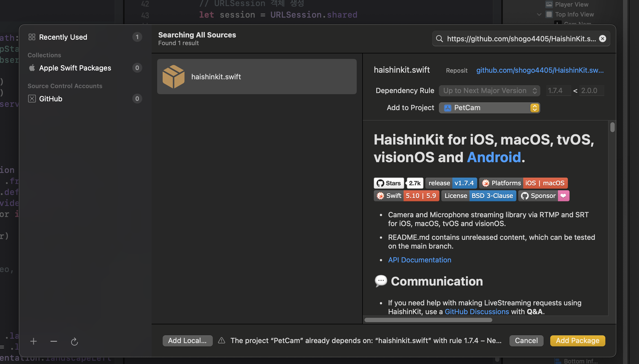Click the warning triangle icon
Image resolution: width=639 pixels, height=364 pixels.
click(222, 341)
